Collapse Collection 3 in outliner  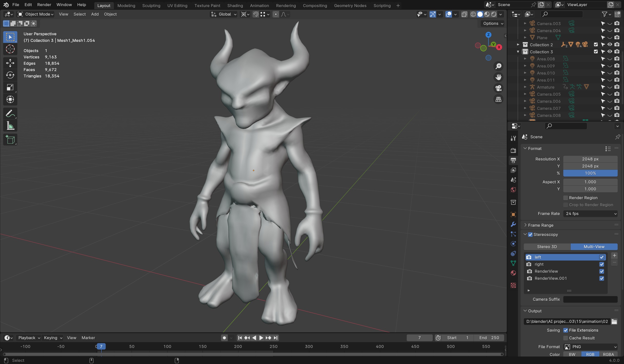518,52
